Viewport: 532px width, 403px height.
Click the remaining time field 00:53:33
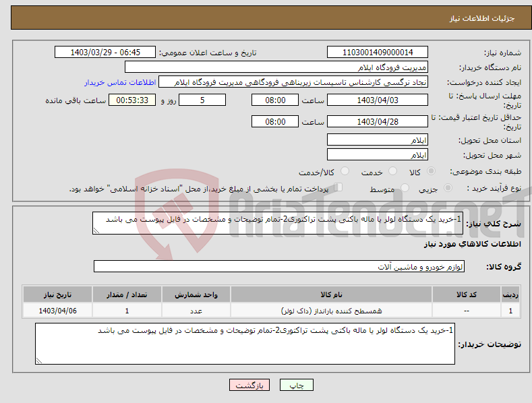(132, 100)
